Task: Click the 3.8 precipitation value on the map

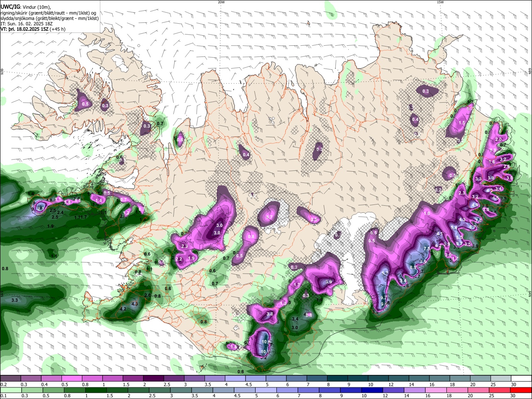Action: click(x=269, y=314)
